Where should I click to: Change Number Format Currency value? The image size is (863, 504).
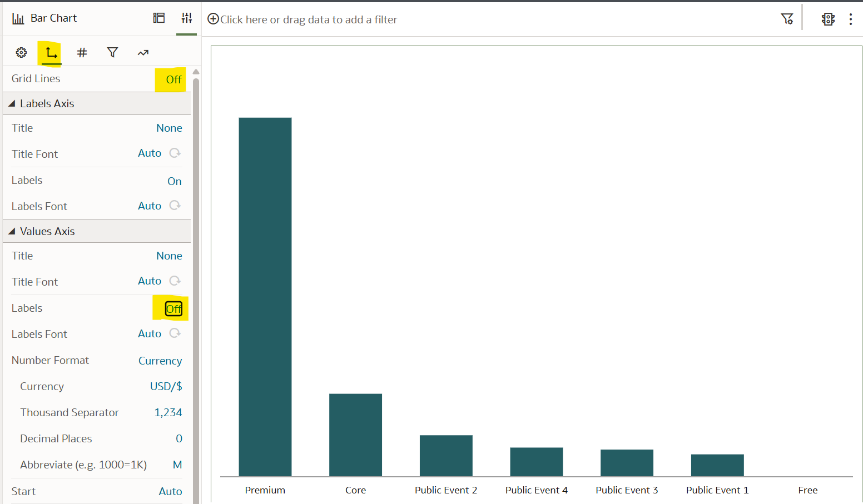tap(160, 361)
